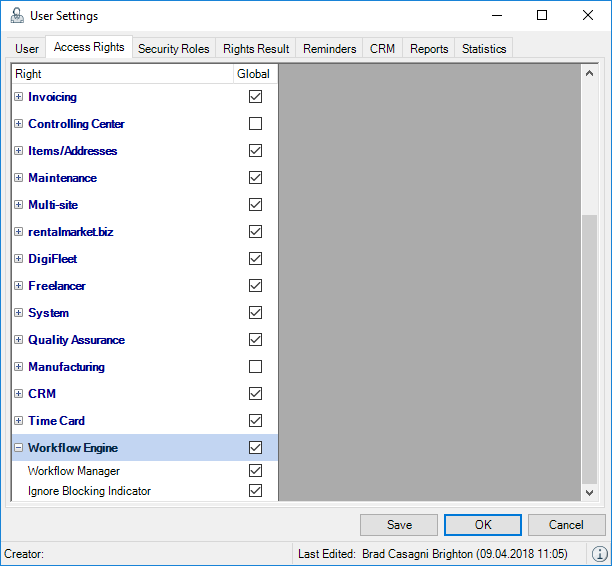Disable the Ignore Blocking Indicator checkbox

255,491
